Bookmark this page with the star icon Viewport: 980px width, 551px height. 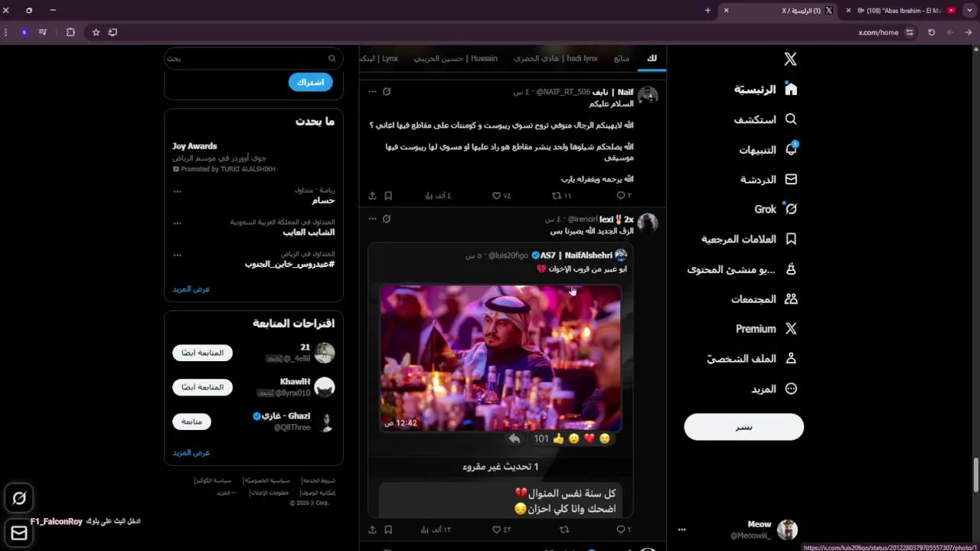point(96,32)
